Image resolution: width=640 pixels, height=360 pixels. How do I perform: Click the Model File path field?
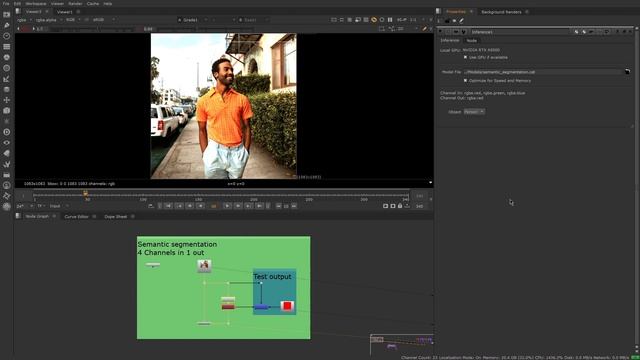(543, 72)
